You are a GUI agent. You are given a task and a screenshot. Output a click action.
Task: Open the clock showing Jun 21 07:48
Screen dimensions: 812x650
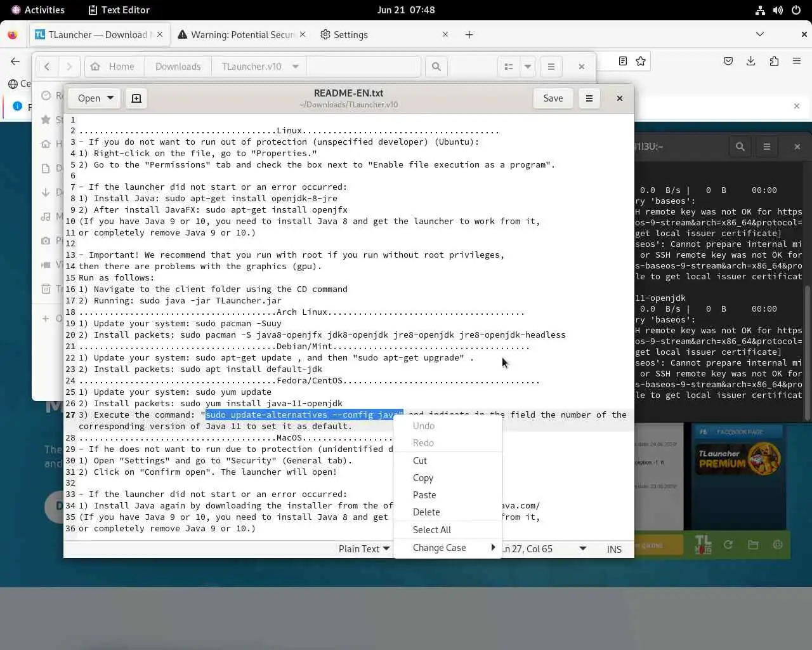pyautogui.click(x=406, y=10)
